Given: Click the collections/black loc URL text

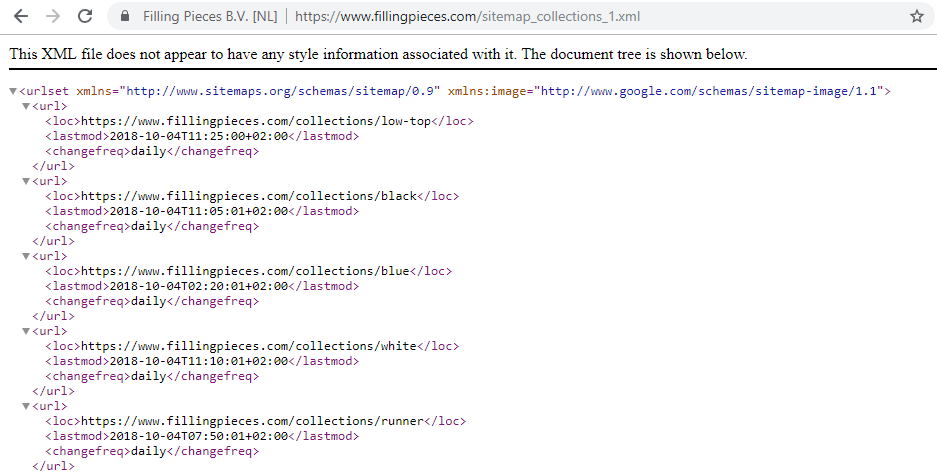Looking at the screenshot, I should pos(248,197).
